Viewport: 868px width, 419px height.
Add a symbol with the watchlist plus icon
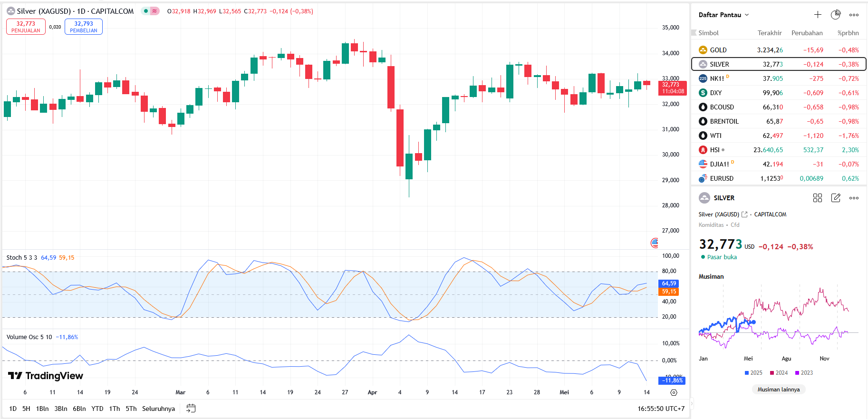click(818, 15)
